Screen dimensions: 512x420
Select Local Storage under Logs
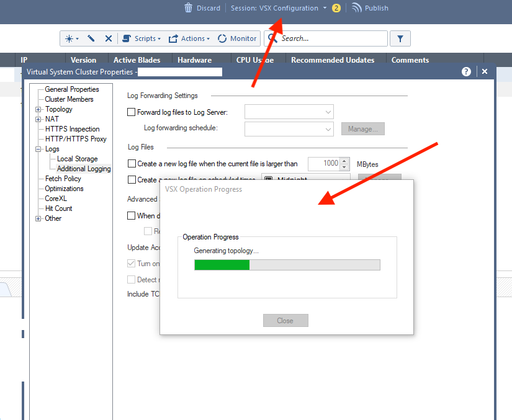(x=78, y=159)
